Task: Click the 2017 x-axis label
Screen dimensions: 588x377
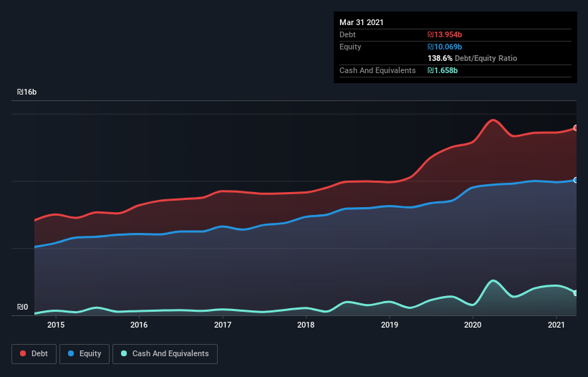Action: (x=223, y=325)
